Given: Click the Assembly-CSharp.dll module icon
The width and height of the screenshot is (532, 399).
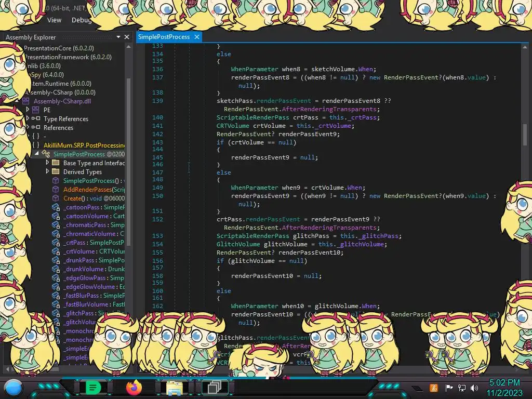Looking at the screenshot, I should coord(26,101).
